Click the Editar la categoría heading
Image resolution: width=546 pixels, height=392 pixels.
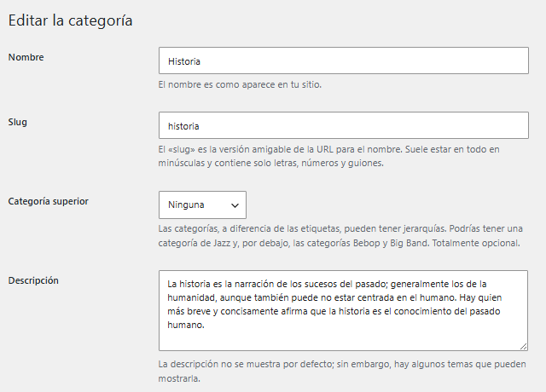(x=70, y=20)
